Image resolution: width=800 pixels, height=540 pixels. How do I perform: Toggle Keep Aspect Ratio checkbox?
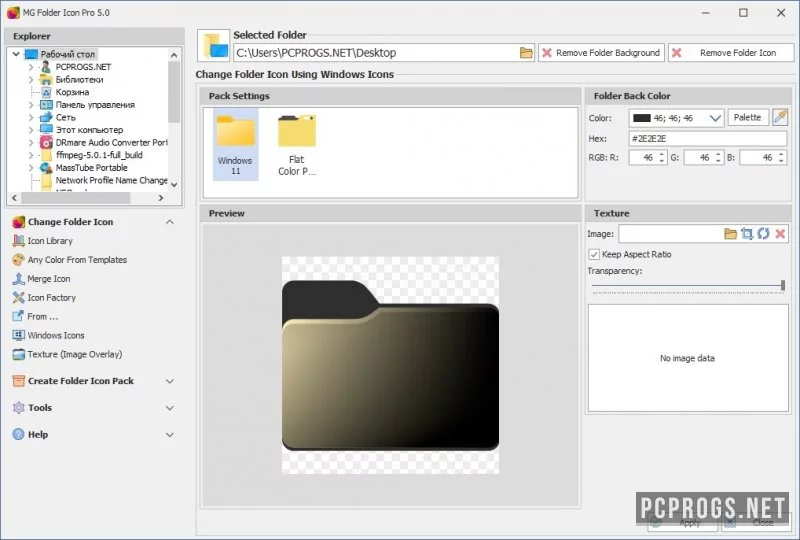pyautogui.click(x=594, y=254)
